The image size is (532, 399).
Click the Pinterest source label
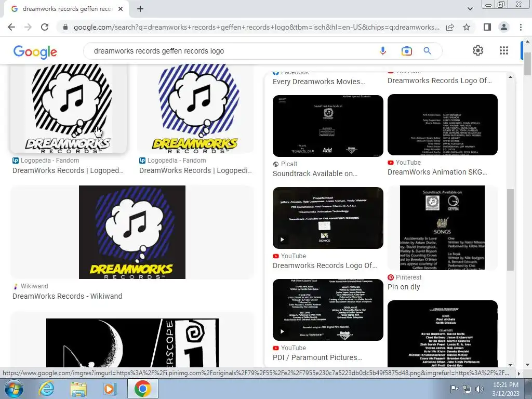tap(408, 277)
